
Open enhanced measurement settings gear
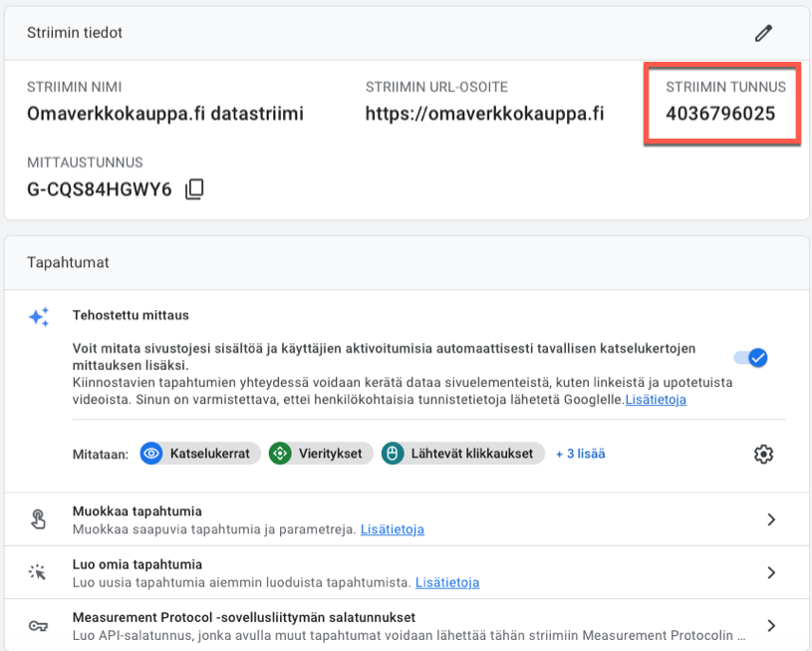(x=763, y=454)
